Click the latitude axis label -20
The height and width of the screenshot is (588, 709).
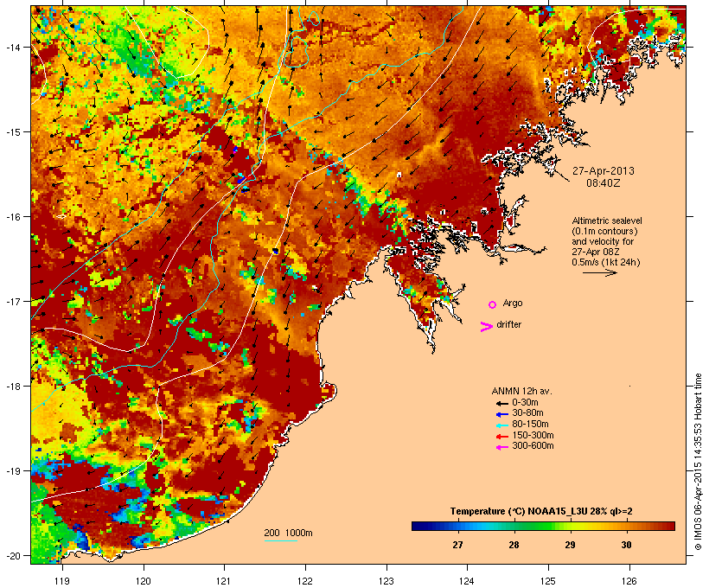click(x=12, y=555)
